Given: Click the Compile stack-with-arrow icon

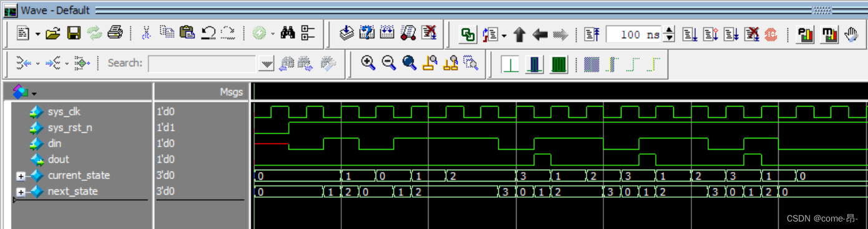Looking at the screenshot, I should point(347,33).
